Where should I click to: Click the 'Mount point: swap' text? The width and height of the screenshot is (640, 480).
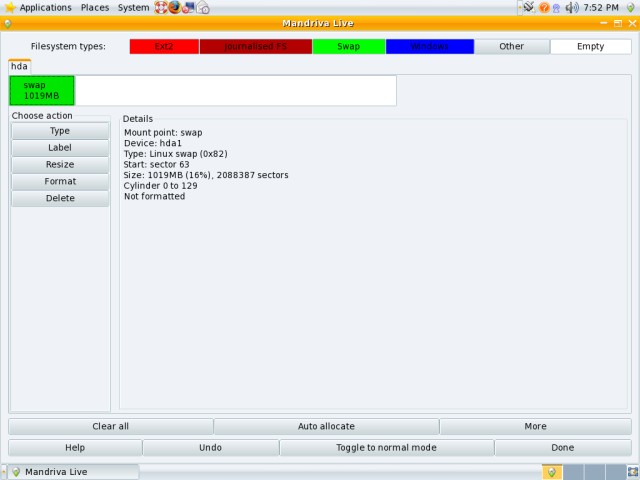pyautogui.click(x=163, y=133)
